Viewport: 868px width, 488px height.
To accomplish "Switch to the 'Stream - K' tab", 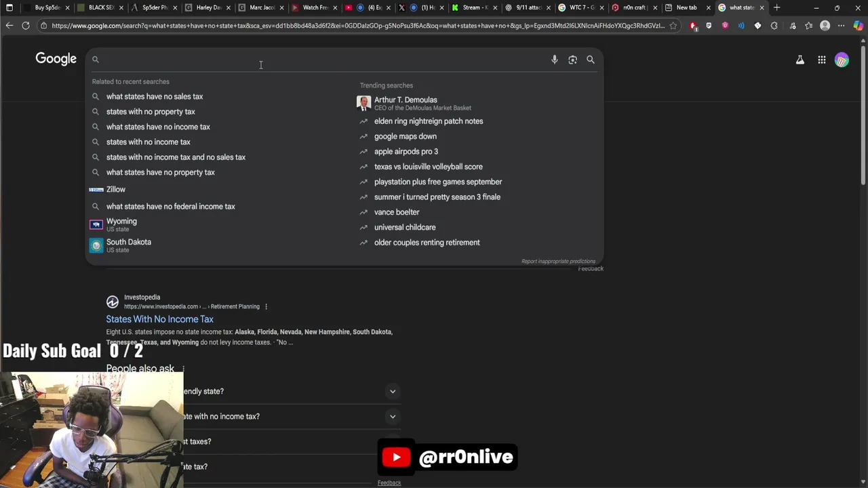I will [x=474, y=7].
